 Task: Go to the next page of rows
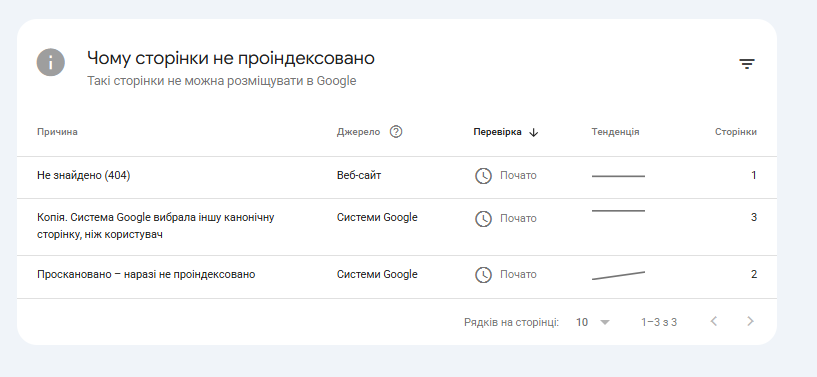tap(750, 321)
